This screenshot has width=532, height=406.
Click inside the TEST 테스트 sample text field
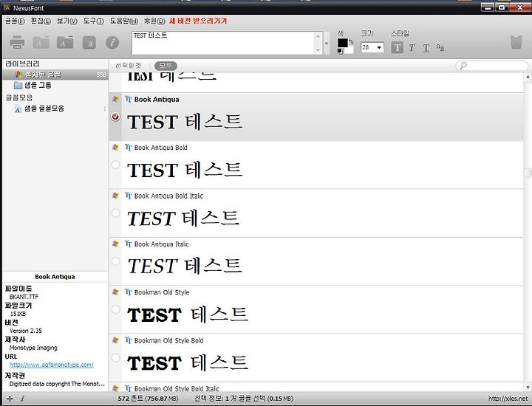223,43
